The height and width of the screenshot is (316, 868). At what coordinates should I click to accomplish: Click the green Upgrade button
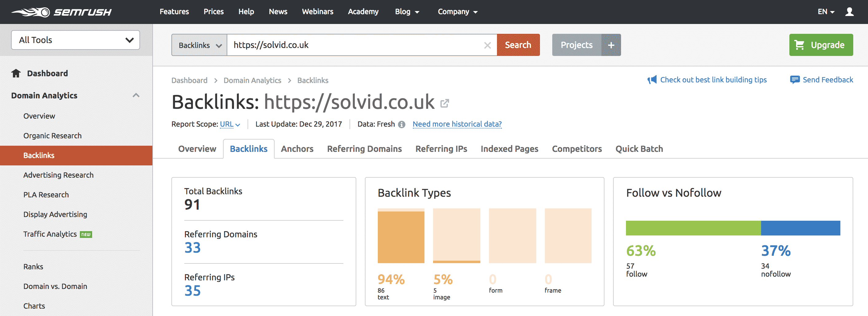pos(821,45)
